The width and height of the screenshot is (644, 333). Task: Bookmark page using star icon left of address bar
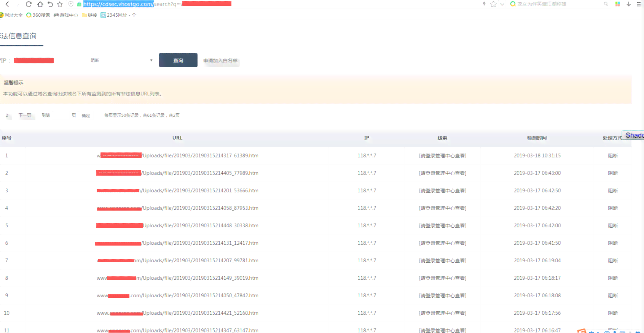[x=60, y=4]
